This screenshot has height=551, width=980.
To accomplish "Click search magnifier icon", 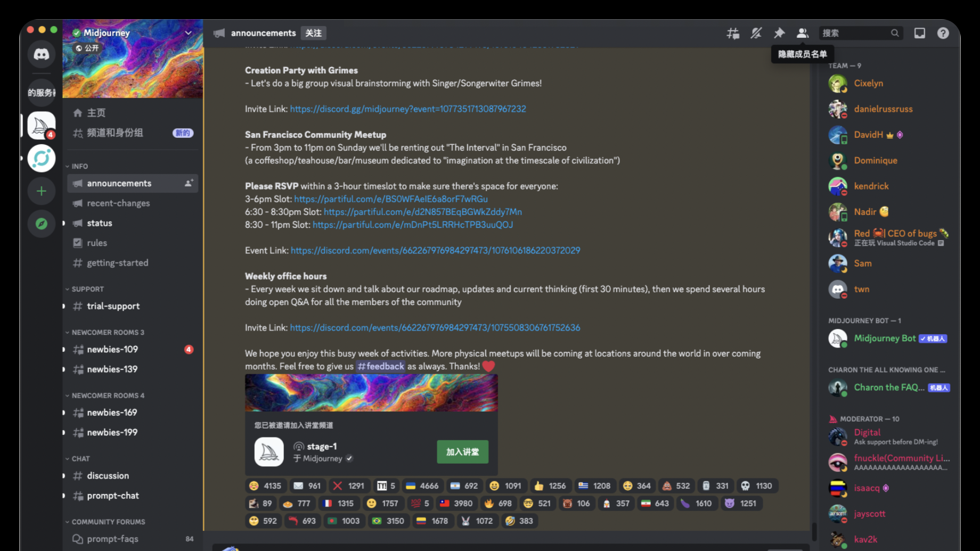I will point(895,33).
